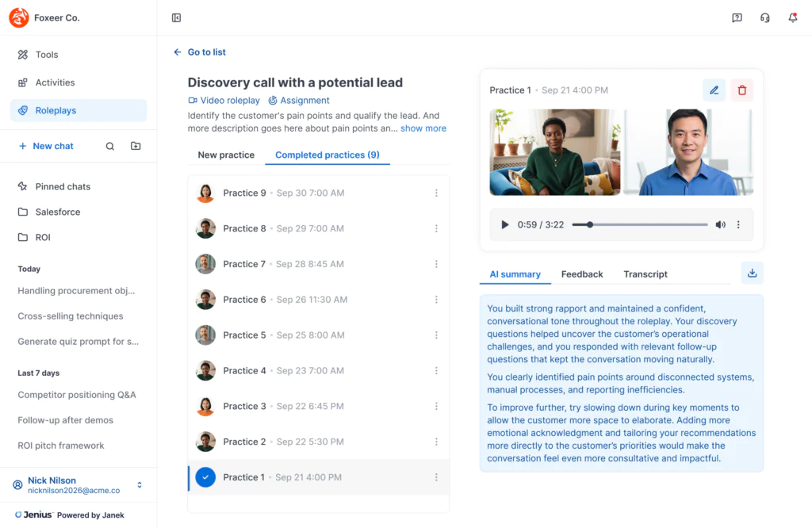Select Practice 5 row

(319, 335)
